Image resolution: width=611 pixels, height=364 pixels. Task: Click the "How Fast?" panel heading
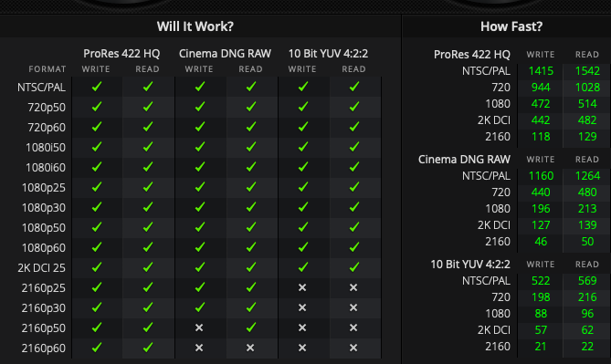pyautogui.click(x=511, y=26)
